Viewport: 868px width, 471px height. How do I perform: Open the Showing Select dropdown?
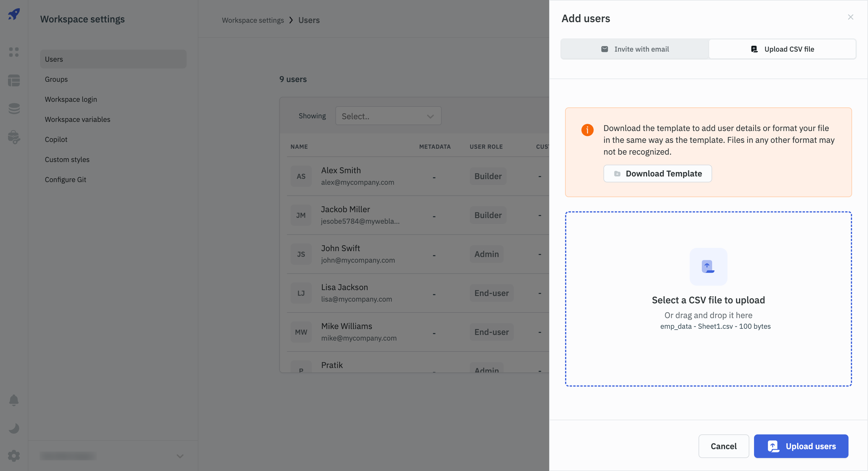388,116
